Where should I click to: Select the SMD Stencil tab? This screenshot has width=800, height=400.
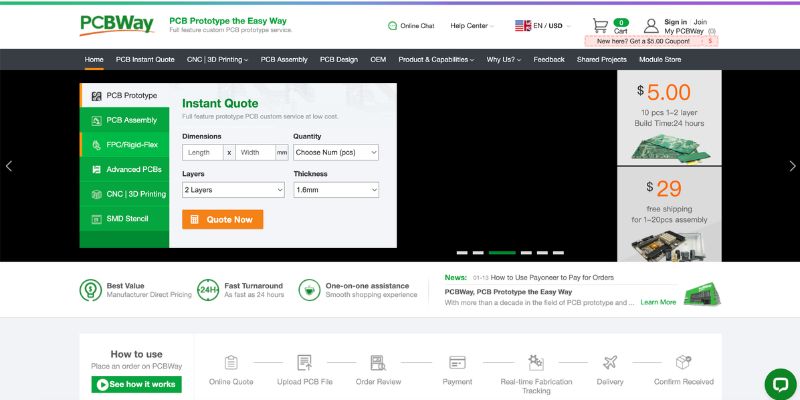124,218
